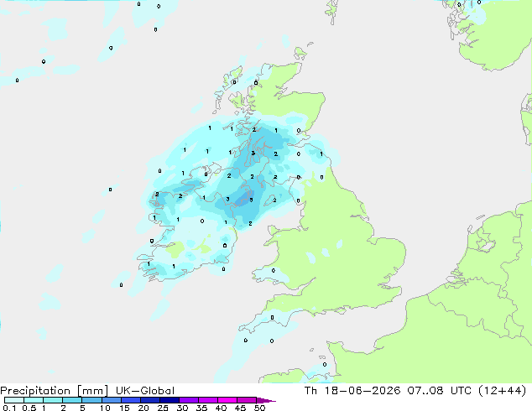Click the 25–30 mm navy legend swatch
532x411 pixels.
(x=169, y=400)
